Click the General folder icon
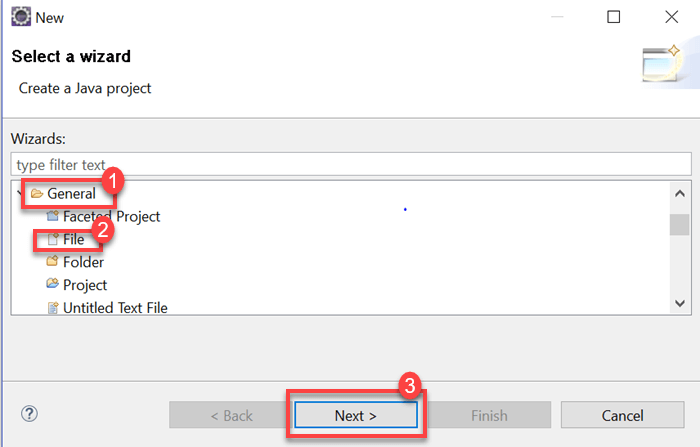The height and width of the screenshot is (447, 700). pos(37,193)
